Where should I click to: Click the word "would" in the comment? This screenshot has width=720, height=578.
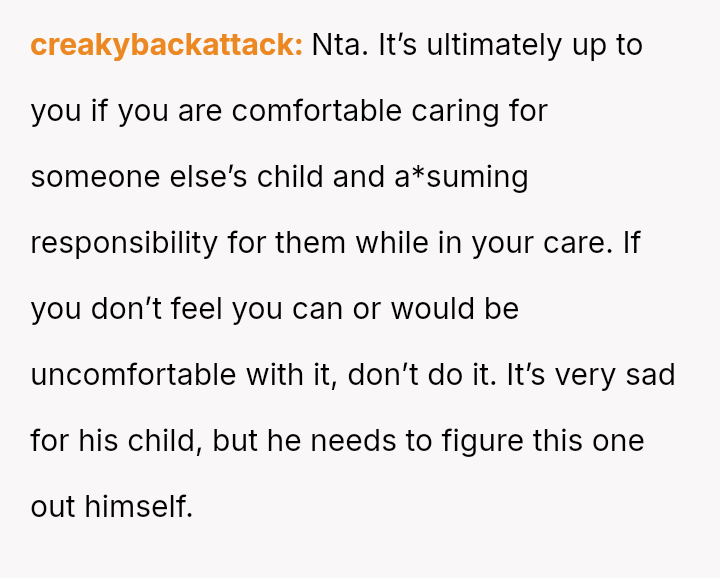[x=433, y=309]
